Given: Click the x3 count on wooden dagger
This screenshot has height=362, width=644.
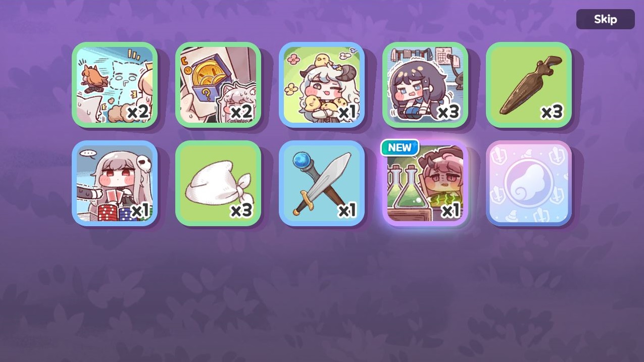Looking at the screenshot, I should tap(552, 112).
